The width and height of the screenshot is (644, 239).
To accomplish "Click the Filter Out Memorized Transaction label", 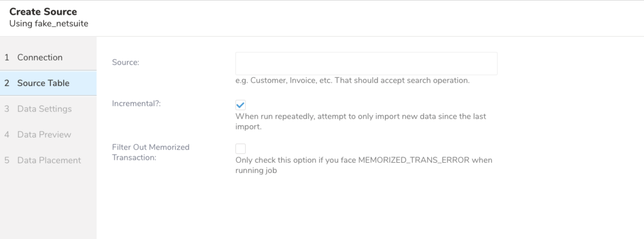I will [151, 152].
